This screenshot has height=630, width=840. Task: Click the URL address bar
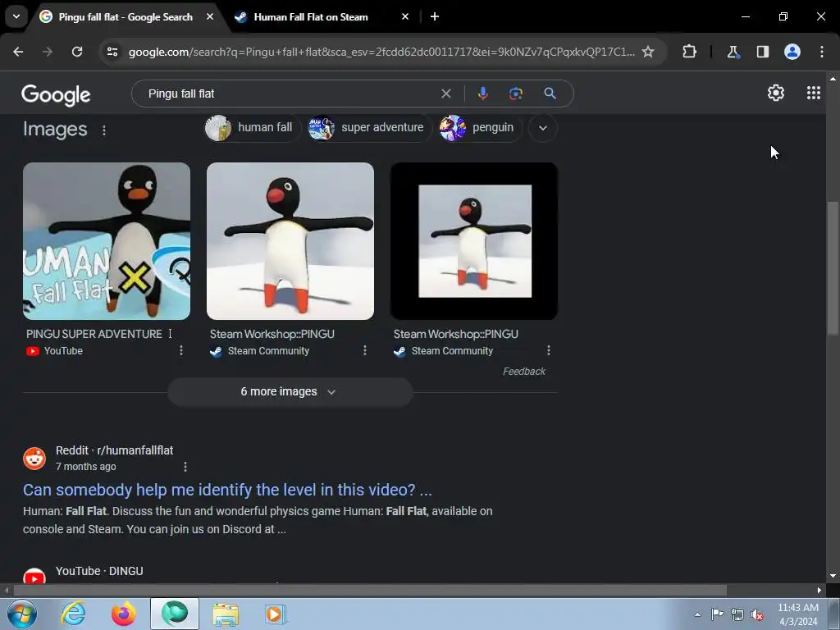click(x=381, y=52)
